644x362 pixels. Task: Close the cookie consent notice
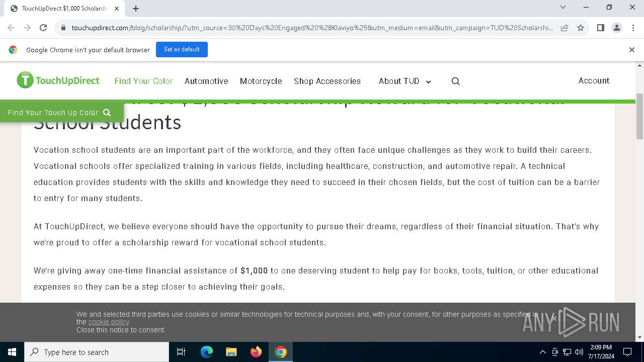(x=554, y=318)
